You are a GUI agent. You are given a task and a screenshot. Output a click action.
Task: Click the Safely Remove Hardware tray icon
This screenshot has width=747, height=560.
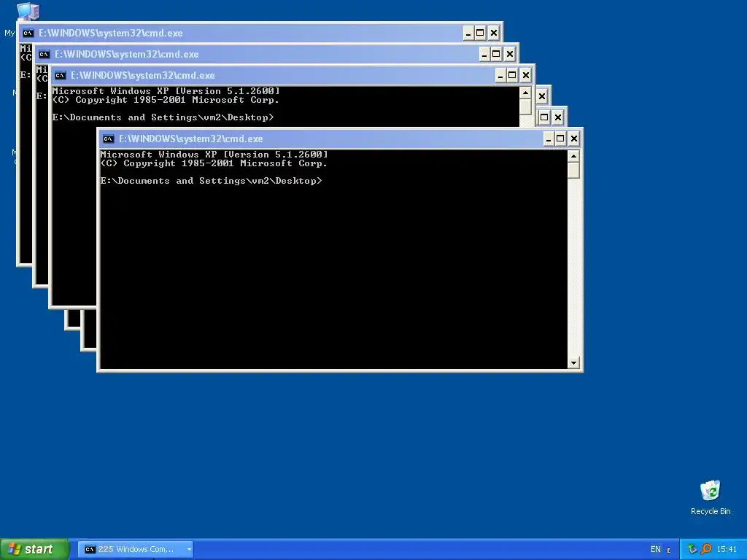pos(692,549)
